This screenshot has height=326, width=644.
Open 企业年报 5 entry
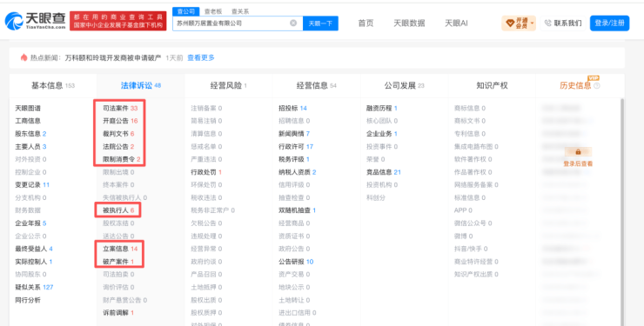[x=30, y=223]
